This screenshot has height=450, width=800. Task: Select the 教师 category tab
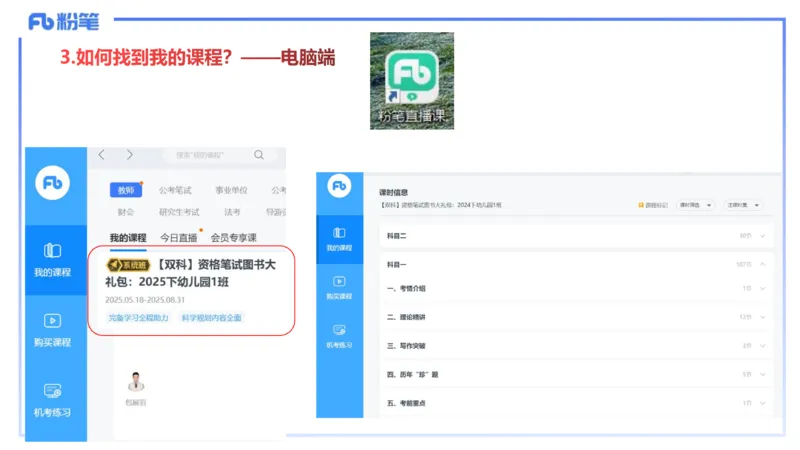pos(126,190)
